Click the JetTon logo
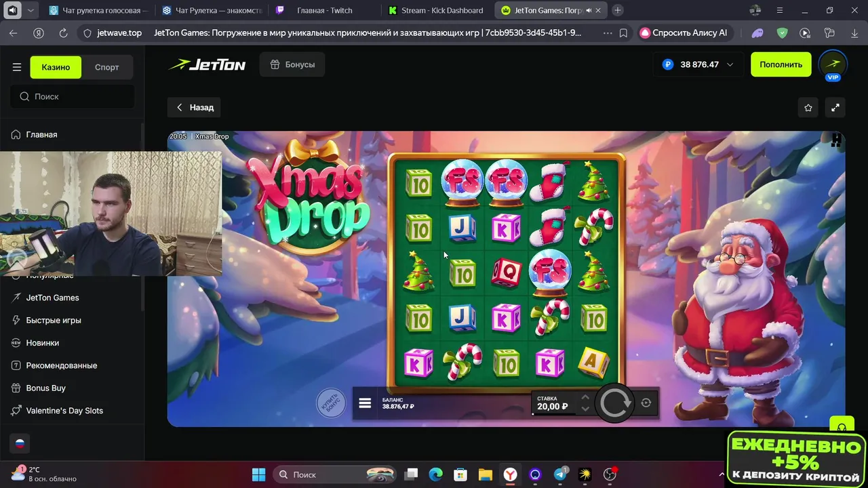 coord(207,64)
